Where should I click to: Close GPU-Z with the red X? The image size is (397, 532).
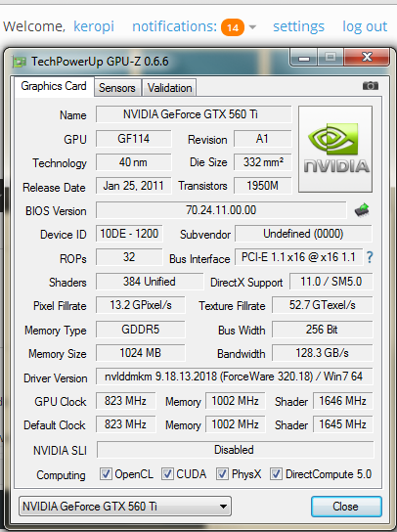tap(367, 57)
